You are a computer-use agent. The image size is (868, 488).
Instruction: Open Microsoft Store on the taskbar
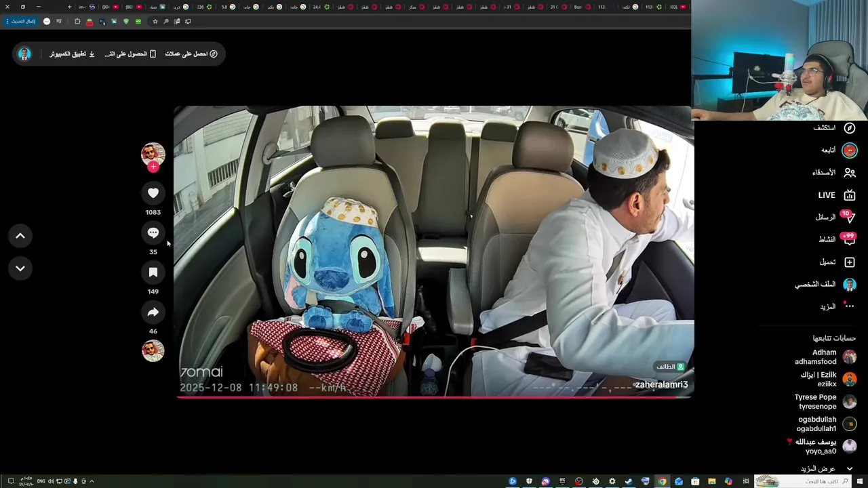(x=695, y=481)
